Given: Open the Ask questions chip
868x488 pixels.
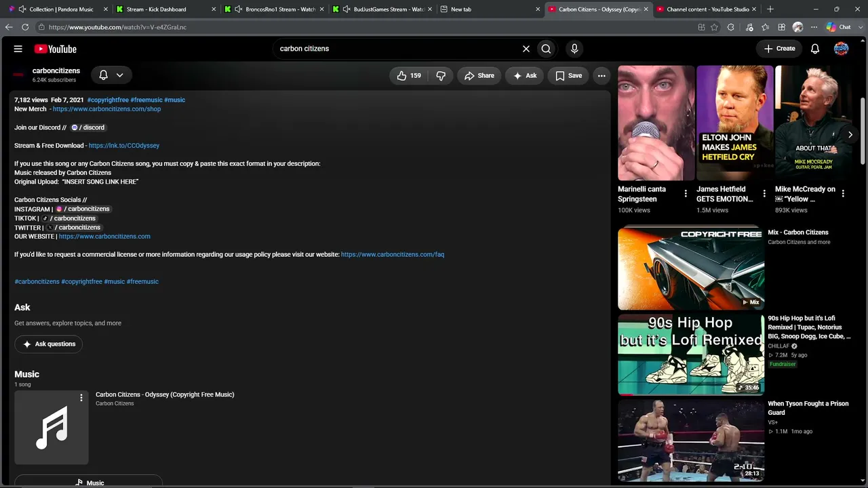Looking at the screenshot, I should tap(49, 344).
